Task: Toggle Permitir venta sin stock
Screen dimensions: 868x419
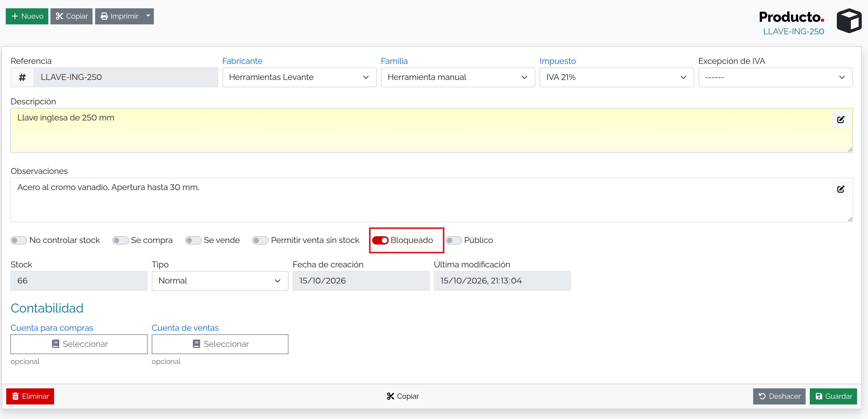Action: (x=260, y=240)
